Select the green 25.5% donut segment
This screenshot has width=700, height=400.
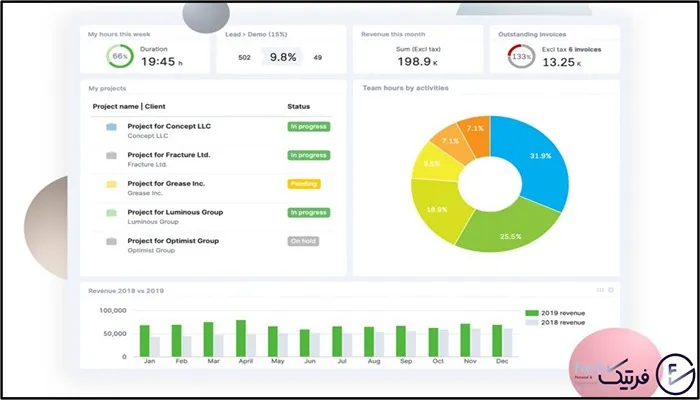tap(509, 230)
